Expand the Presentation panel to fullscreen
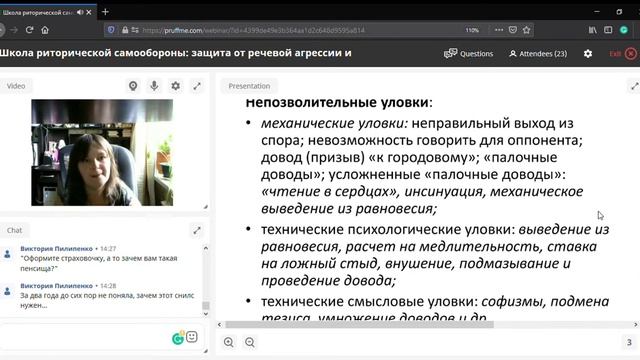640x360 pixels. (635, 86)
